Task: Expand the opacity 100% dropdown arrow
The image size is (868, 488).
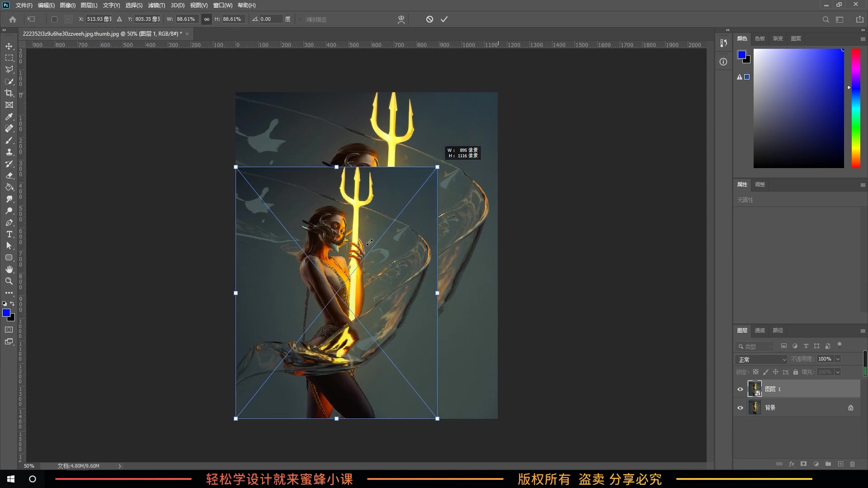Action: coord(838,359)
